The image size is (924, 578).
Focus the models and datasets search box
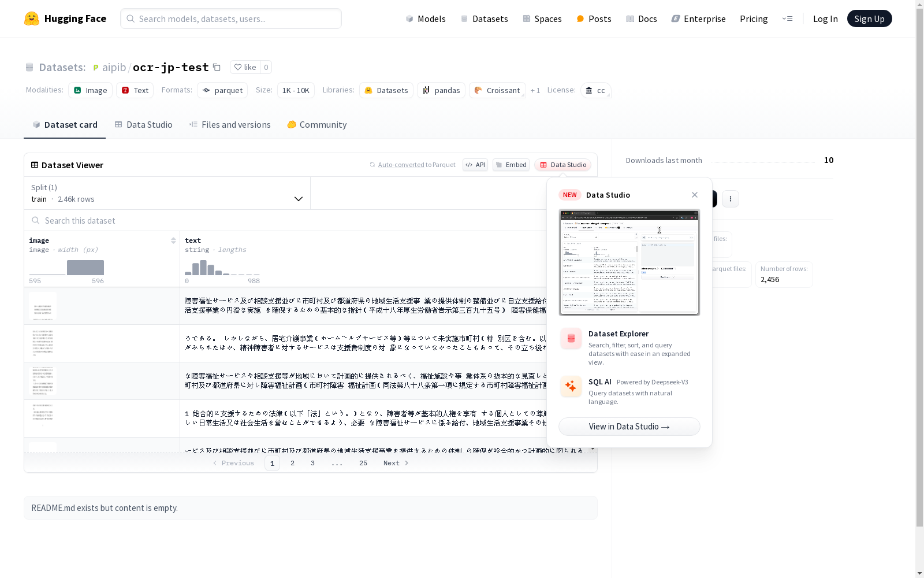[x=231, y=18]
